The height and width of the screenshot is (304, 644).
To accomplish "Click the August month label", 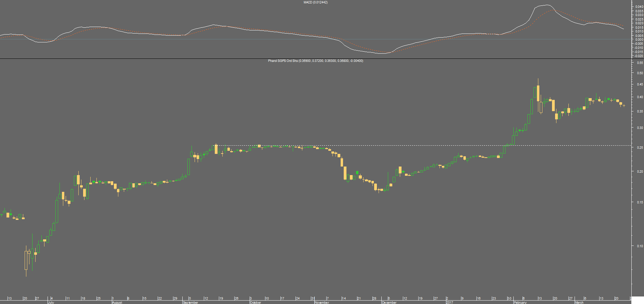I will click(117, 302).
